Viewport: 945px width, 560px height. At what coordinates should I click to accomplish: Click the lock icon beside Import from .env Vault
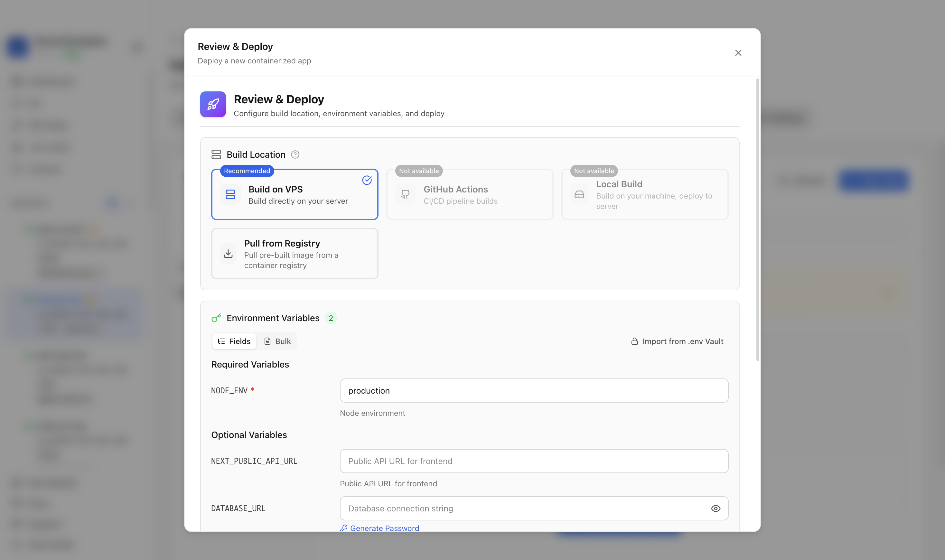(635, 341)
